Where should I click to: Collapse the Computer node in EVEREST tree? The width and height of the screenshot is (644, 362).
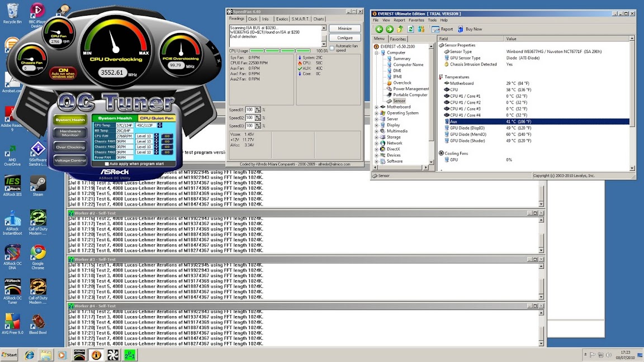[x=376, y=53]
